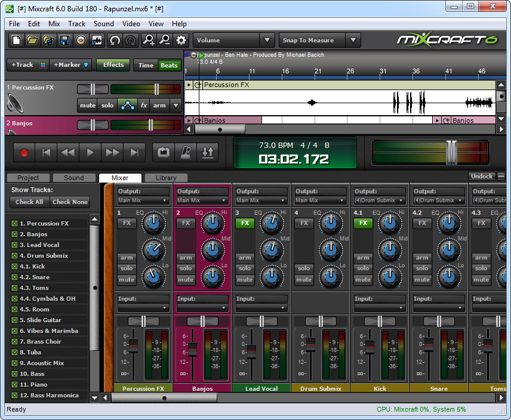This screenshot has width=511, height=420.
Task: Toggle 4. Drum Submix visibility checkbox
Action: coord(14,255)
